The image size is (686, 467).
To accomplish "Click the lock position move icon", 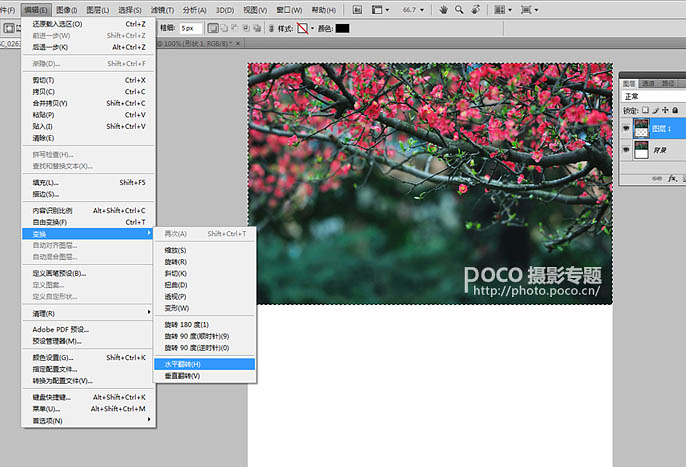I will coord(667,110).
